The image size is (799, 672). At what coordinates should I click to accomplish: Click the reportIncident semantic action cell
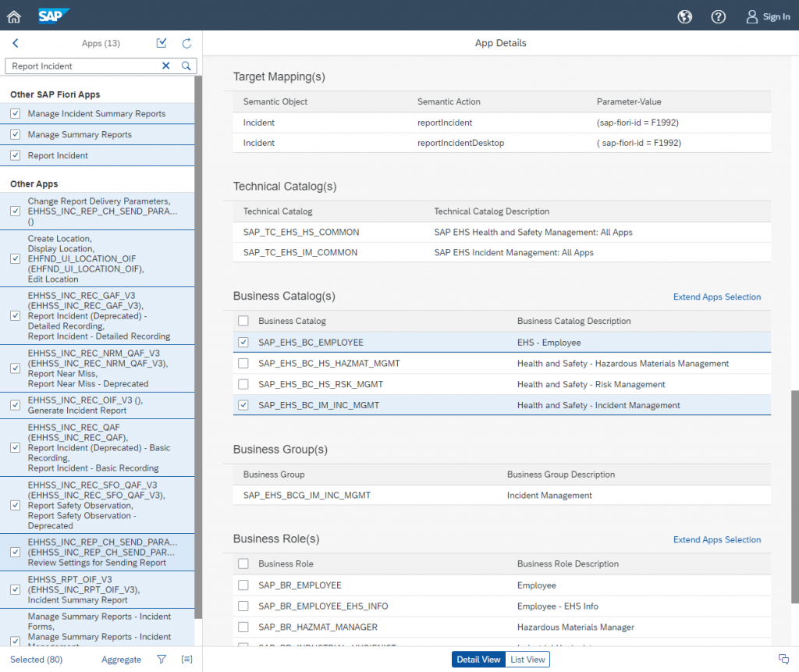[445, 123]
